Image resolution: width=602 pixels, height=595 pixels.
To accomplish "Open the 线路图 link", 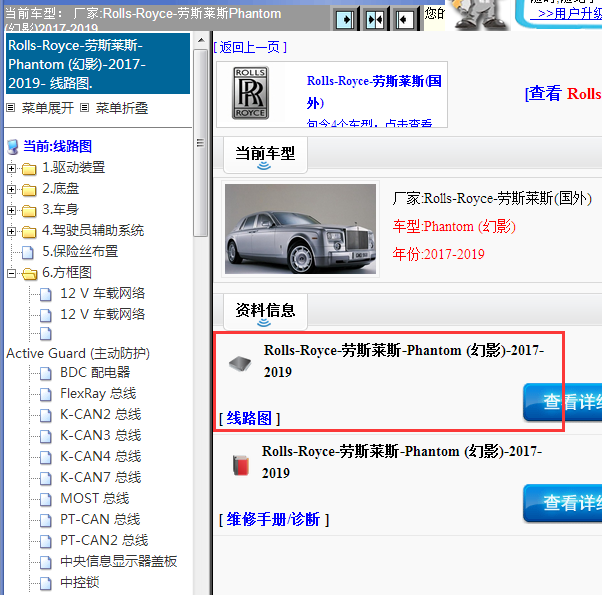I will [249, 418].
